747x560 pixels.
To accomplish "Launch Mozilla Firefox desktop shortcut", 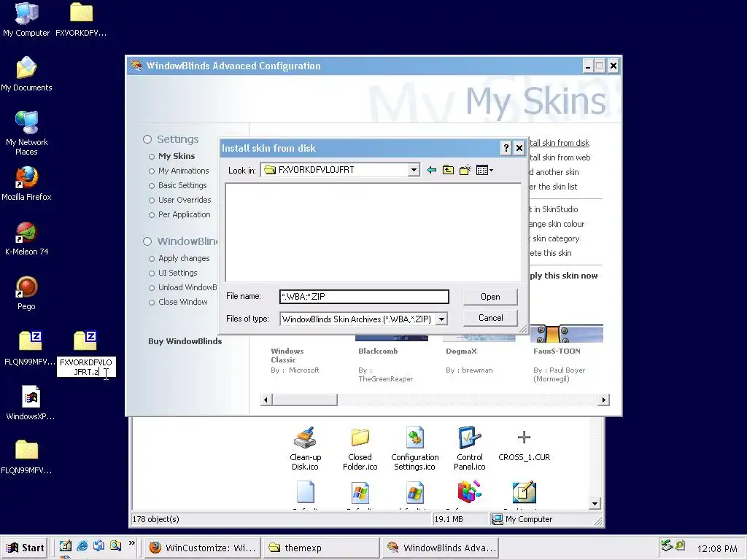I will (26, 183).
